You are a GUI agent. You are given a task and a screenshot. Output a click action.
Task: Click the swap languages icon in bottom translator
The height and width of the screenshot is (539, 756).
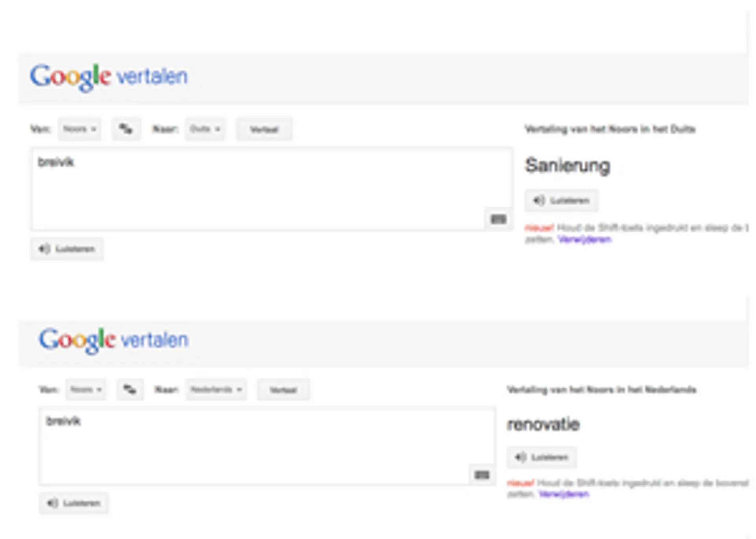click(130, 389)
